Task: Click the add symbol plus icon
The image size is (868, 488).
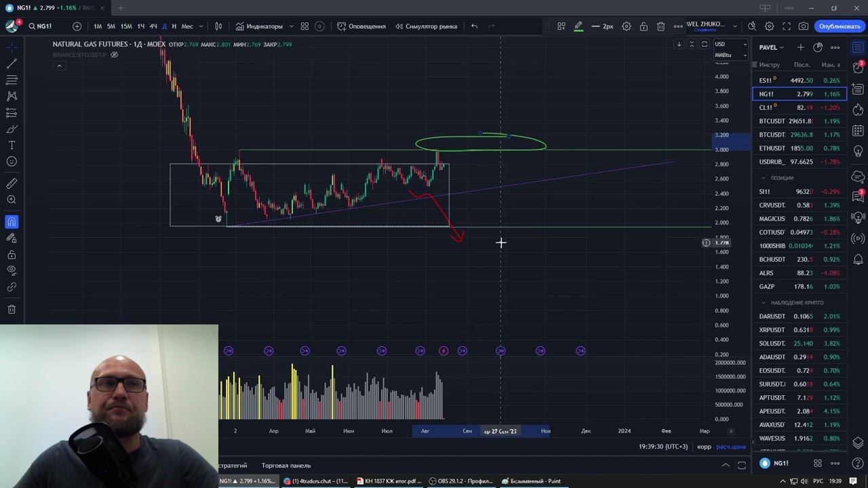Action: pos(77,26)
